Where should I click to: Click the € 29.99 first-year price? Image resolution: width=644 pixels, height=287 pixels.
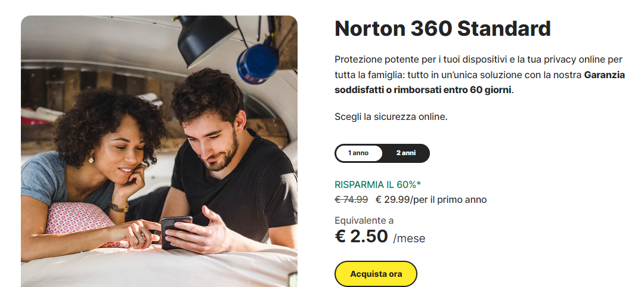(x=393, y=199)
